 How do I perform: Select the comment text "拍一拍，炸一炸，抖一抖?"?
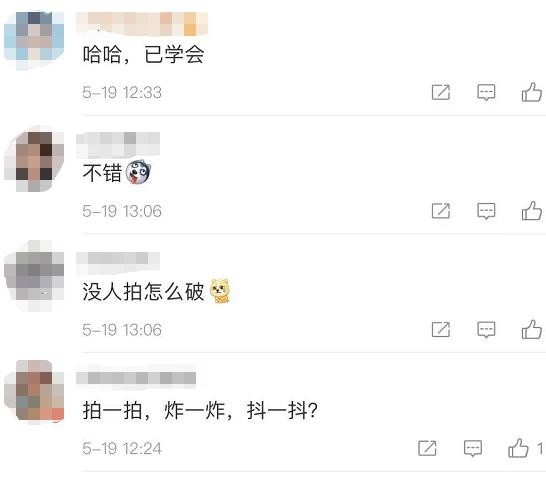click(200, 410)
